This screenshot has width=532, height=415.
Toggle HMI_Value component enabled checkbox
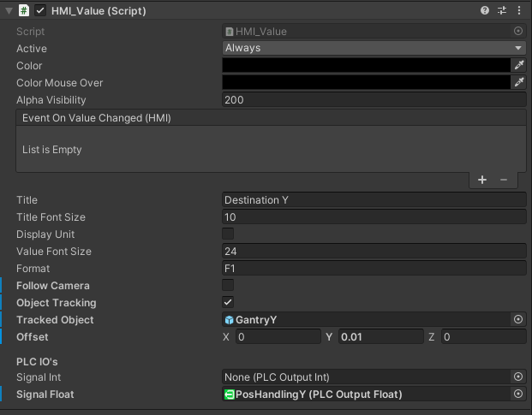click(x=40, y=11)
